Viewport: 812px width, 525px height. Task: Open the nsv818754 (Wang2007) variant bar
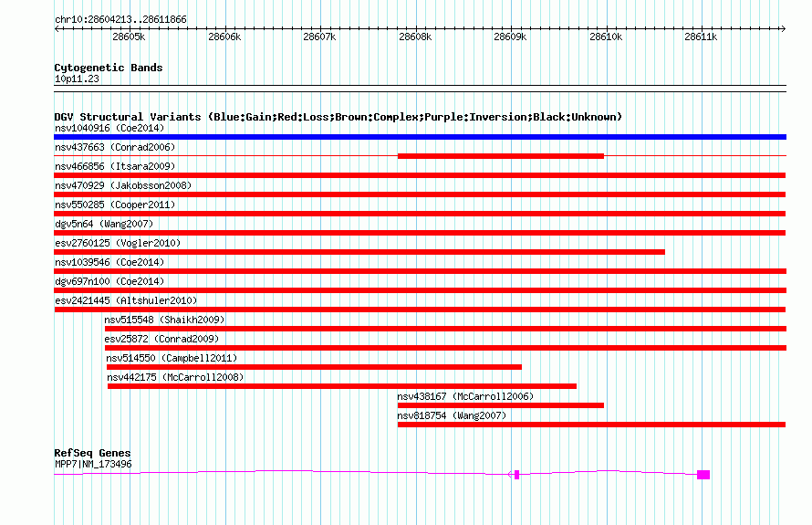point(592,425)
